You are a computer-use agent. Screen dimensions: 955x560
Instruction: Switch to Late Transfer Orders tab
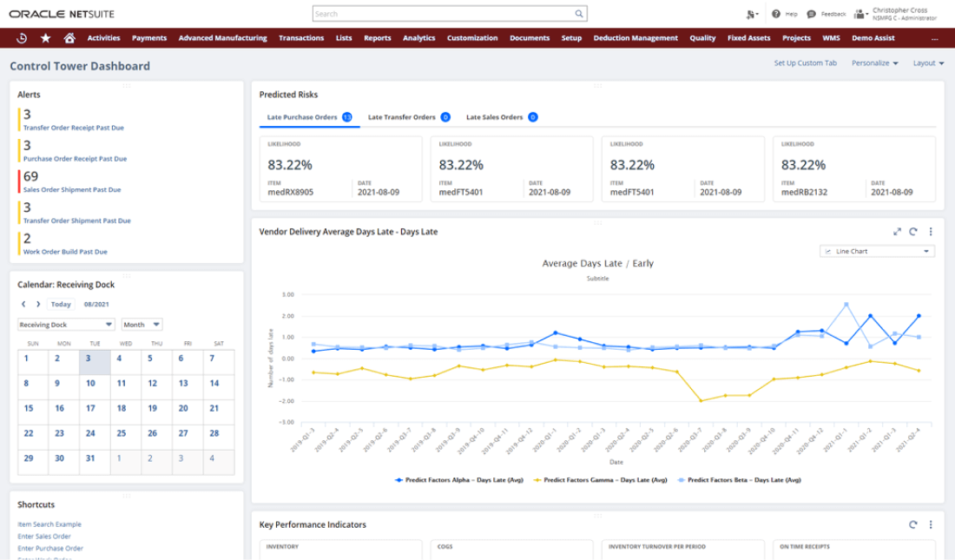point(401,116)
